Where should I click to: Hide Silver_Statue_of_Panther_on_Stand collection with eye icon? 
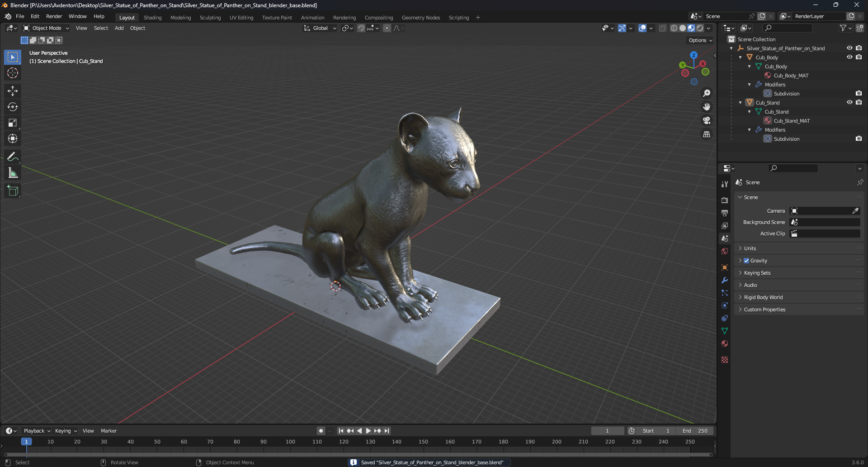click(849, 48)
